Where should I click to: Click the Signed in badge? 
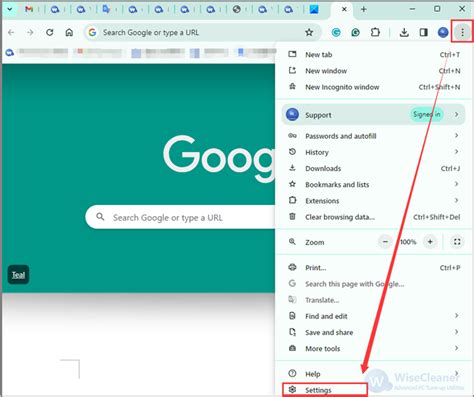[427, 115]
